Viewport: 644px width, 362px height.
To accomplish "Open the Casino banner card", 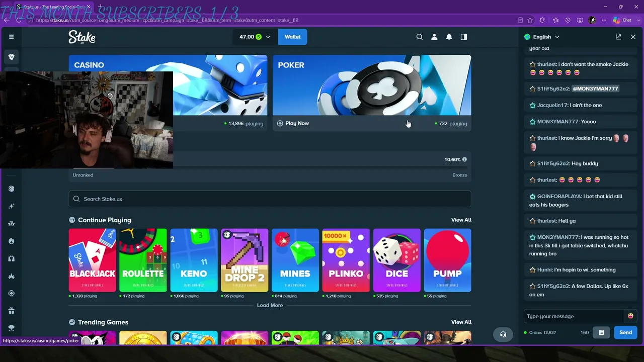I will coord(220,93).
